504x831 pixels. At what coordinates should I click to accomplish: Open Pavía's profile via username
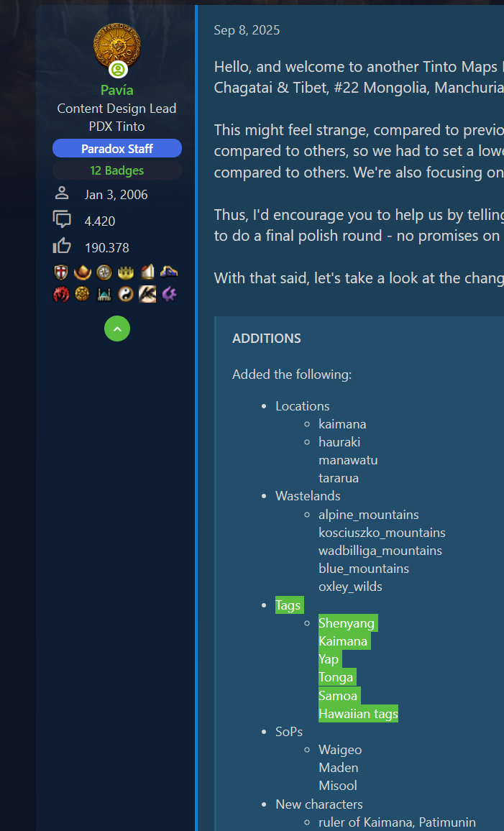pyautogui.click(x=117, y=90)
